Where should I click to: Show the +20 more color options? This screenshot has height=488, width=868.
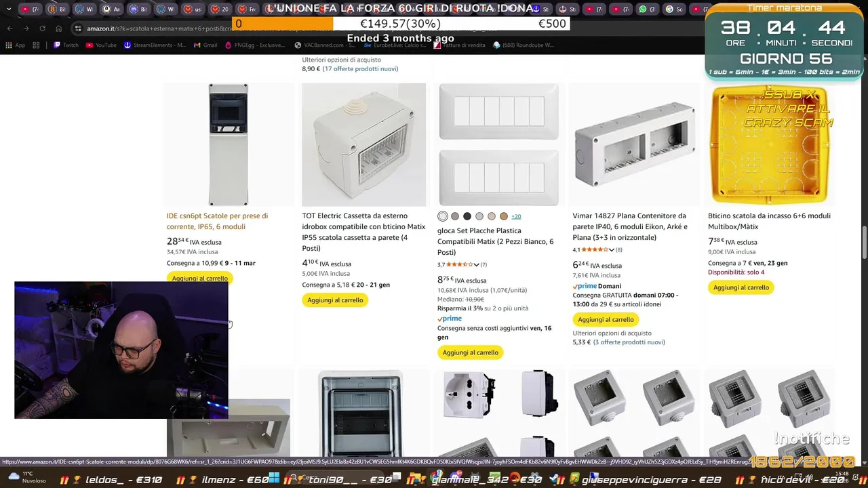pyautogui.click(x=516, y=216)
